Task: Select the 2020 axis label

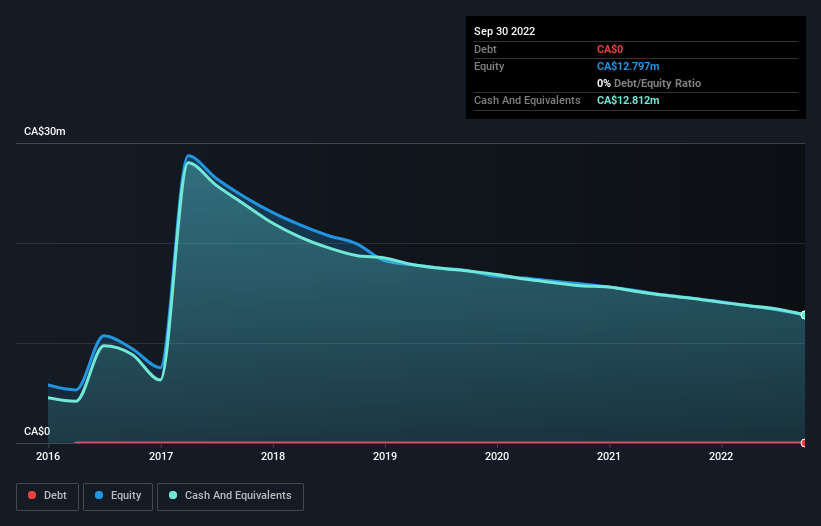Action: [497, 456]
